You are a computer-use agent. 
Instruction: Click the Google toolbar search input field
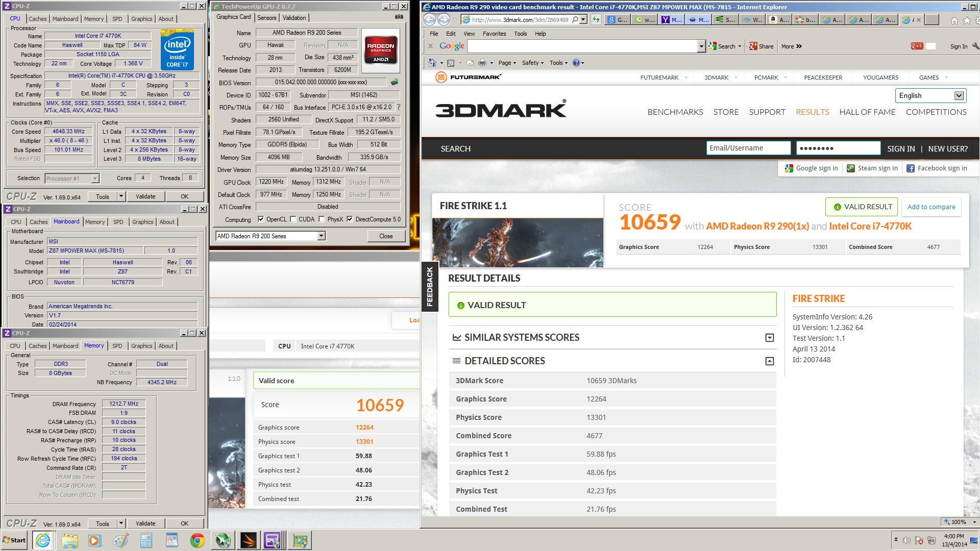point(582,46)
